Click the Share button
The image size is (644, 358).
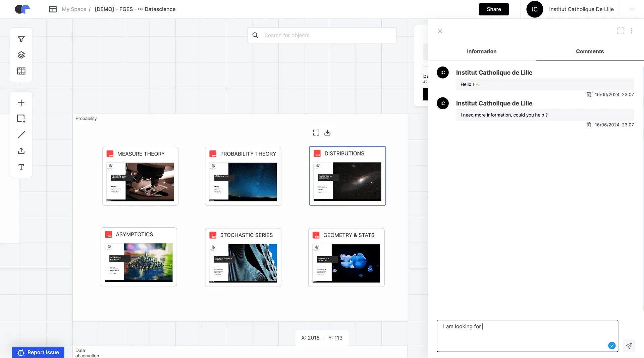[494, 9]
